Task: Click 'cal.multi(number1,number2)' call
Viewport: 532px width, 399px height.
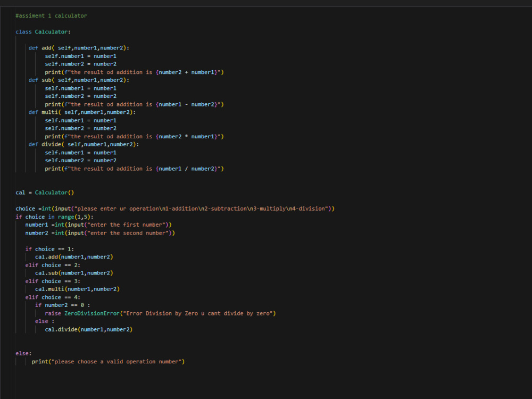Action: pos(77,289)
